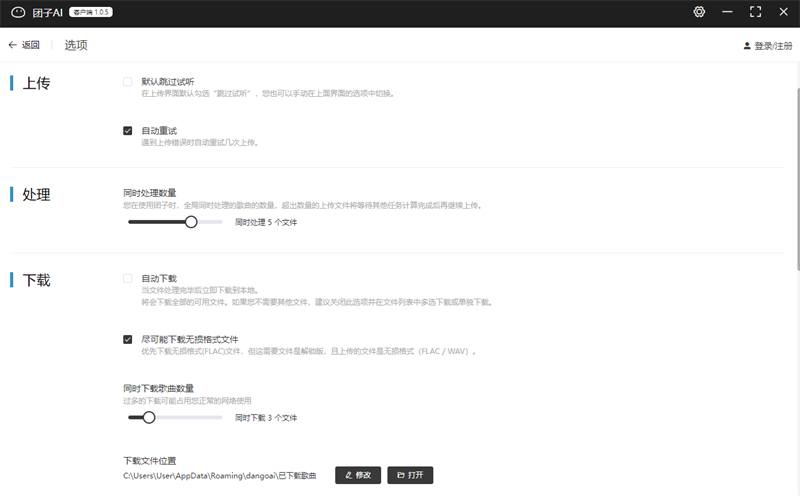Enable the 默认跳过试听 checkbox
This screenshot has height=496, width=800.
point(128,82)
